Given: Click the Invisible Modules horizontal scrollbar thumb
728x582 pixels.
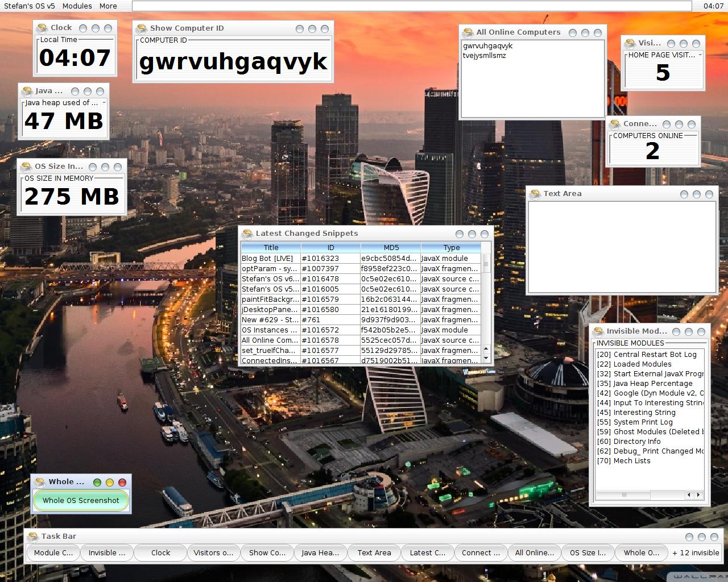Looking at the screenshot, I should tap(623, 495).
